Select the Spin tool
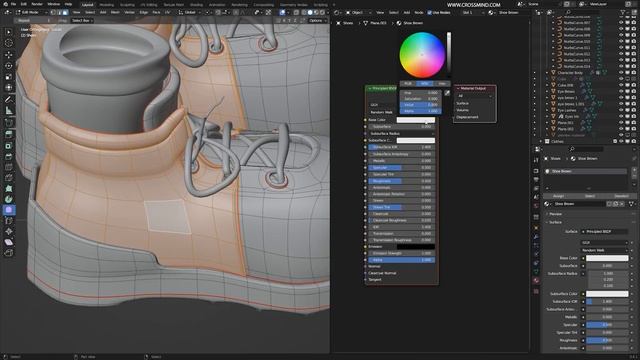Screen dimensions: 640x360 pyautogui.click(x=9, y=199)
